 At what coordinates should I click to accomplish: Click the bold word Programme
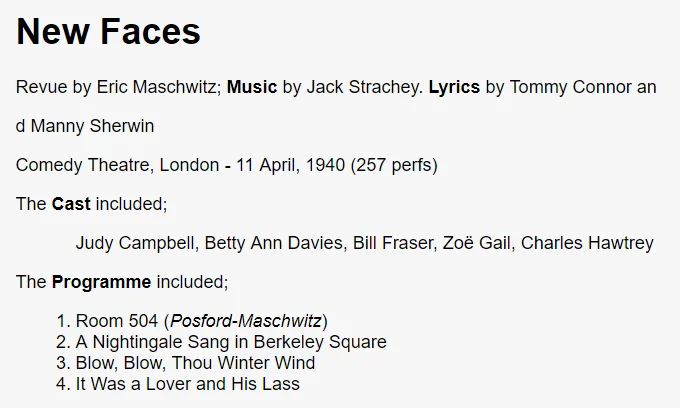coord(101,282)
